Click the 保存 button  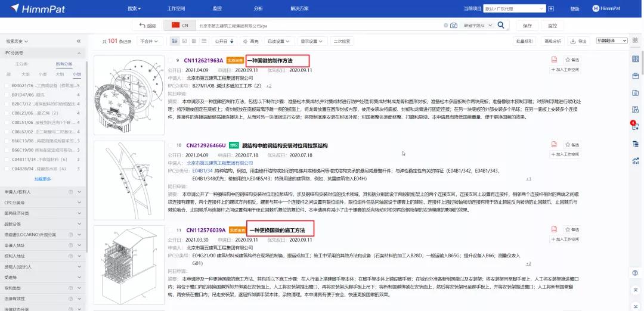[x=527, y=26]
